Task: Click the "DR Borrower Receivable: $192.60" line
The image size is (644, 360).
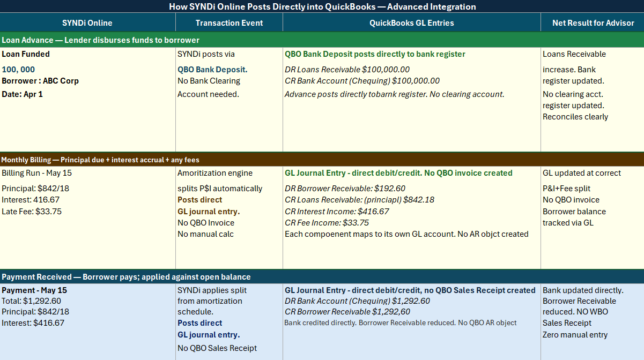Action: click(345, 189)
